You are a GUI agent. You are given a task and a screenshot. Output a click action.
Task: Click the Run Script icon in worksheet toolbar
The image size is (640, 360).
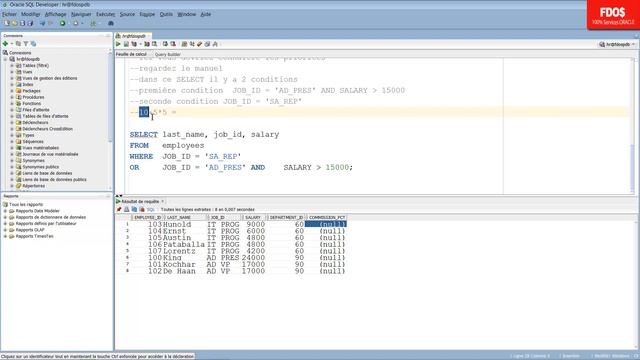126,44
